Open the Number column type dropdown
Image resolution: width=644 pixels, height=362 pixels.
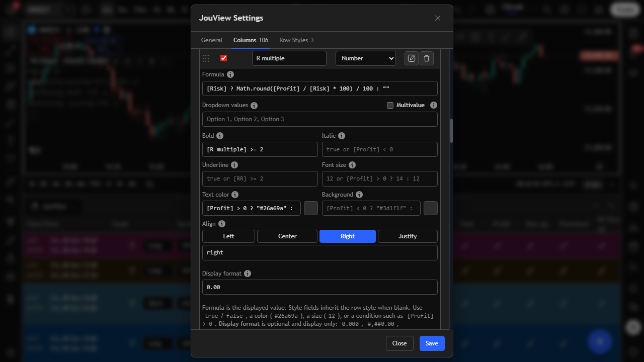[x=366, y=58]
